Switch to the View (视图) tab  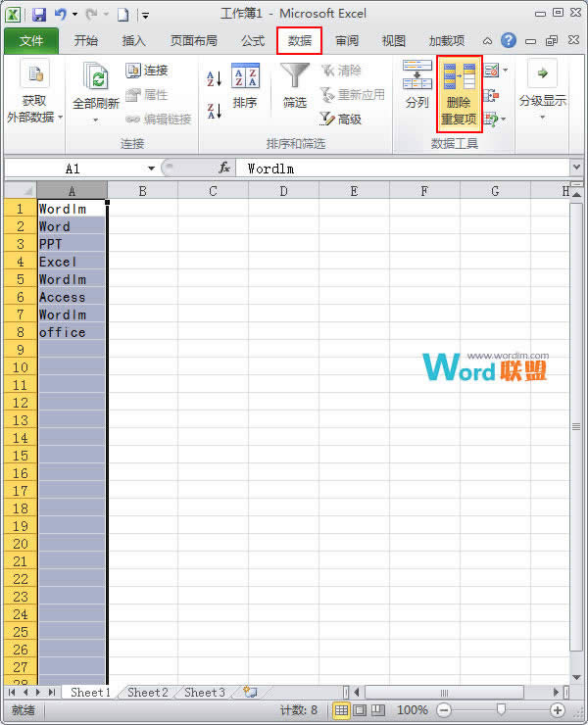pos(393,41)
